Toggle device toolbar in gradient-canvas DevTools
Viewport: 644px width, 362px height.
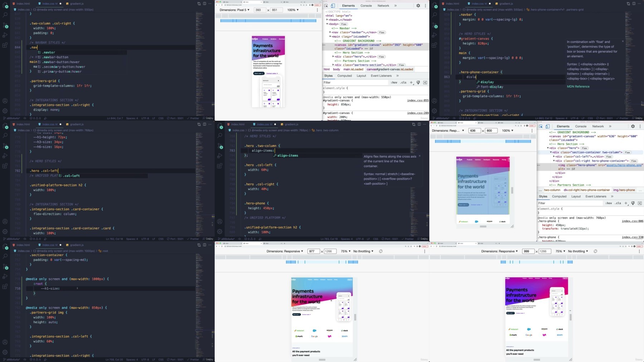click(333, 6)
